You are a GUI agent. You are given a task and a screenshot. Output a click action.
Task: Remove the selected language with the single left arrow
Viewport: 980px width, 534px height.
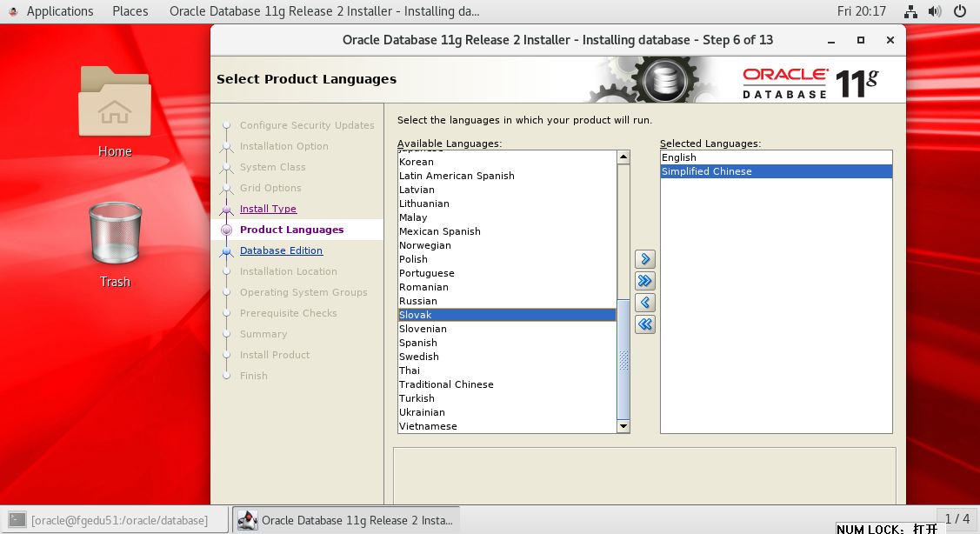(x=645, y=303)
